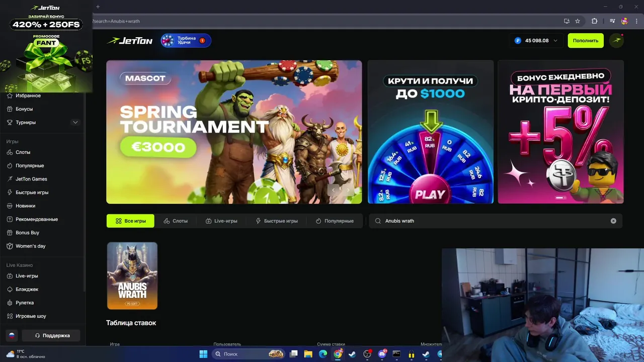Open the crypto-deposit +5% bonus banner
Screen dimensions: 644x362
tap(560, 132)
